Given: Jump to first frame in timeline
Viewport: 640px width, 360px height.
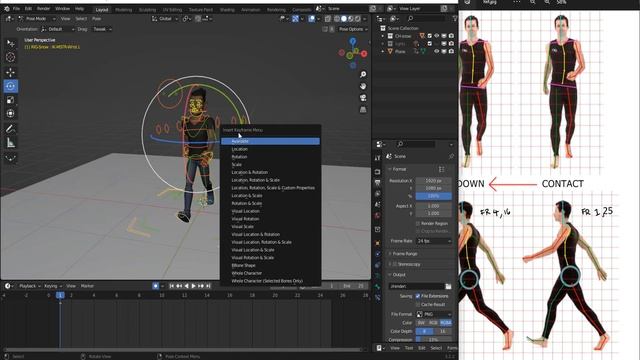Looking at the screenshot, I should (x=172, y=286).
